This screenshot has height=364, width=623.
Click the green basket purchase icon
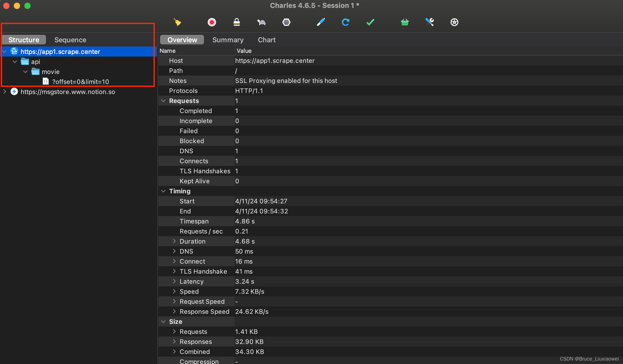point(405,22)
